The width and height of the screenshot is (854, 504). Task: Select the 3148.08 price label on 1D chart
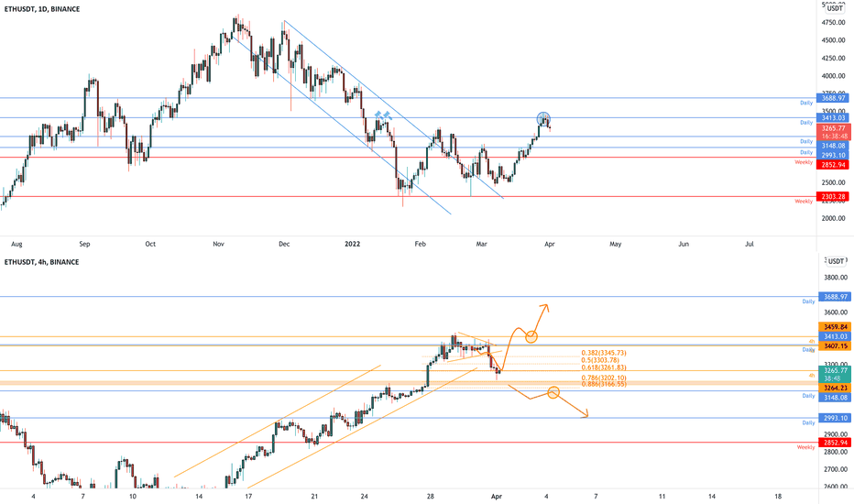tap(832, 146)
